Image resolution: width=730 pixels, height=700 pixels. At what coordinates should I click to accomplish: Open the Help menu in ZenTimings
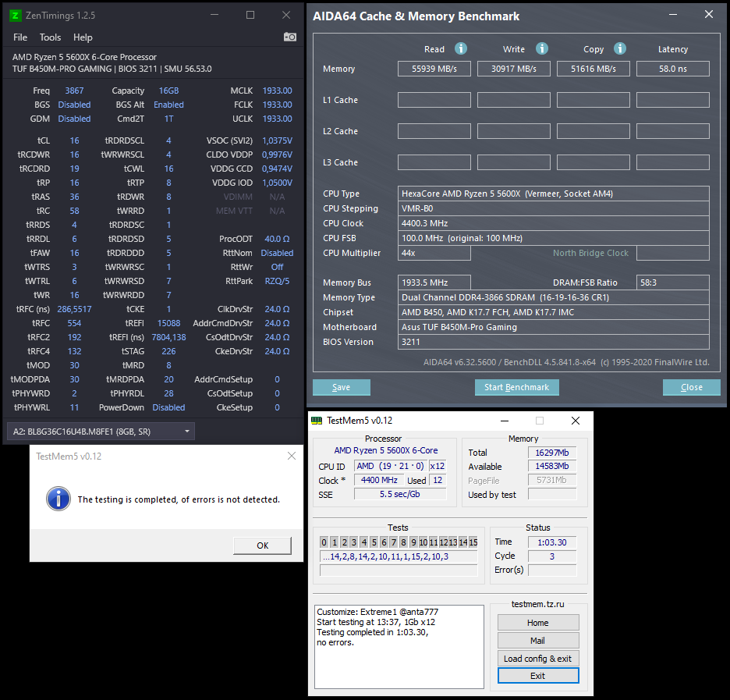(x=83, y=37)
